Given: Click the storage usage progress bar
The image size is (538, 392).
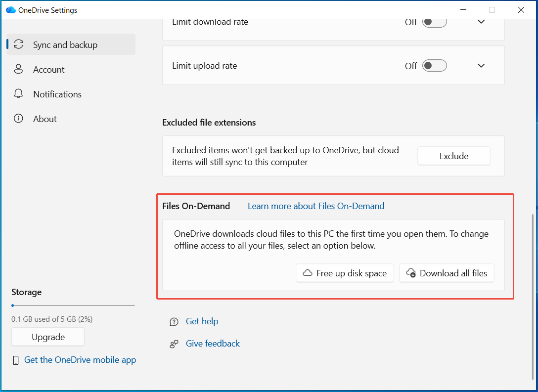Looking at the screenshot, I should coord(73,305).
